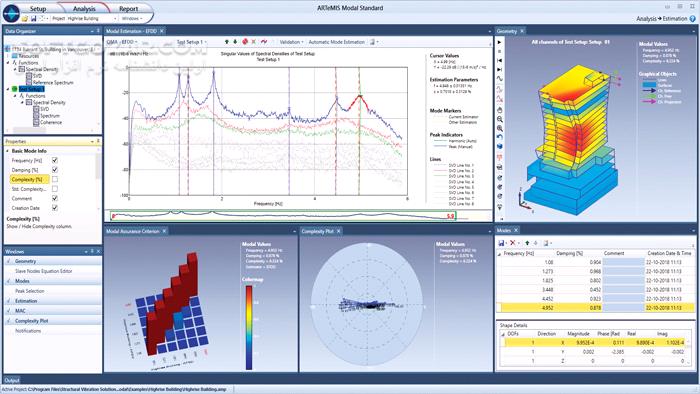Toggle Frequency [Hz] checkbox
700x394 pixels.
tap(54, 160)
